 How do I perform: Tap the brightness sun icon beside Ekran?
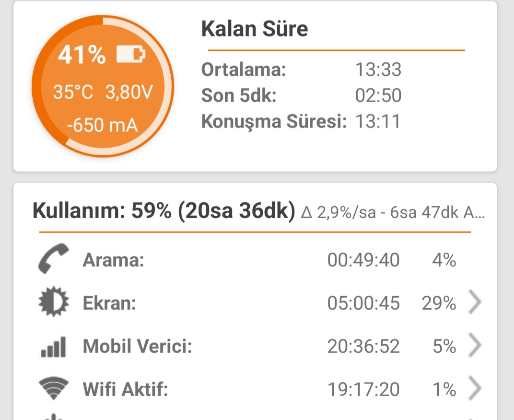coord(53,302)
